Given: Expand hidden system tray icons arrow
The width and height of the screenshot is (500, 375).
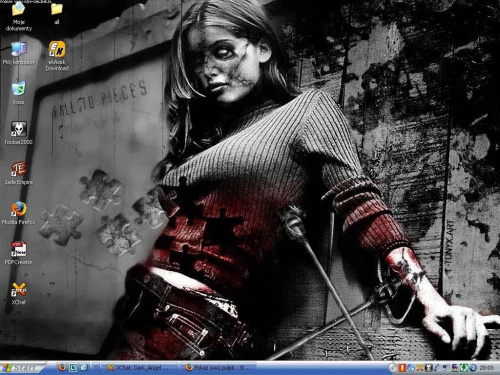Looking at the screenshot, I should coord(393,368).
